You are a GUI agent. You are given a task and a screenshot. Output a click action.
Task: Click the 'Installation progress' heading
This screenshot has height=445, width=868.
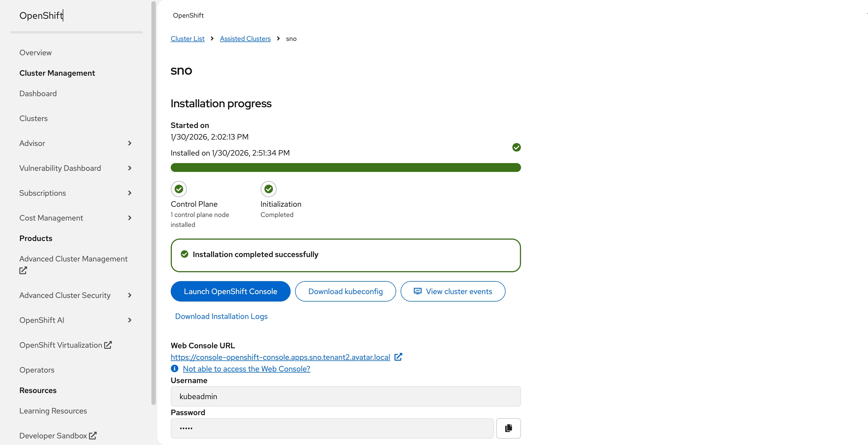tap(221, 103)
